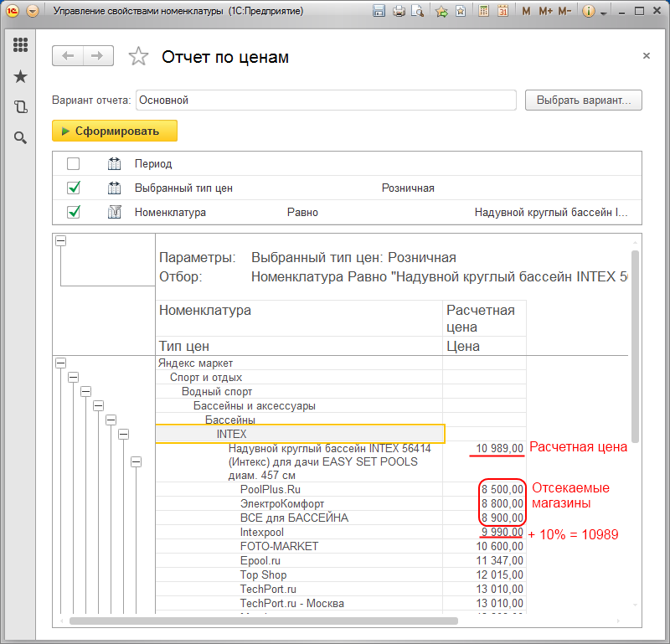Viewport: 670px width, 644px height.
Task: Print the report using printer icon
Action: (399, 11)
